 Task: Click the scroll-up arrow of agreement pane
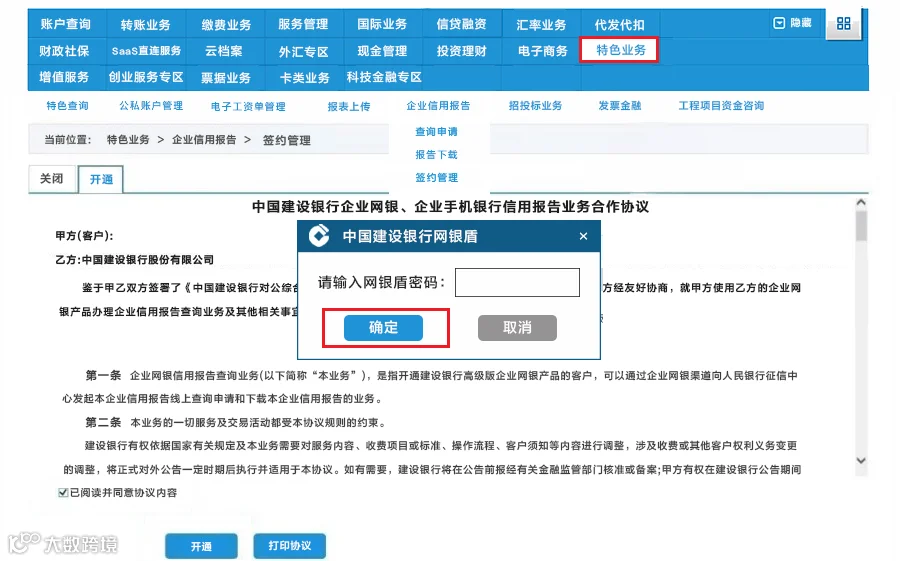coord(860,202)
